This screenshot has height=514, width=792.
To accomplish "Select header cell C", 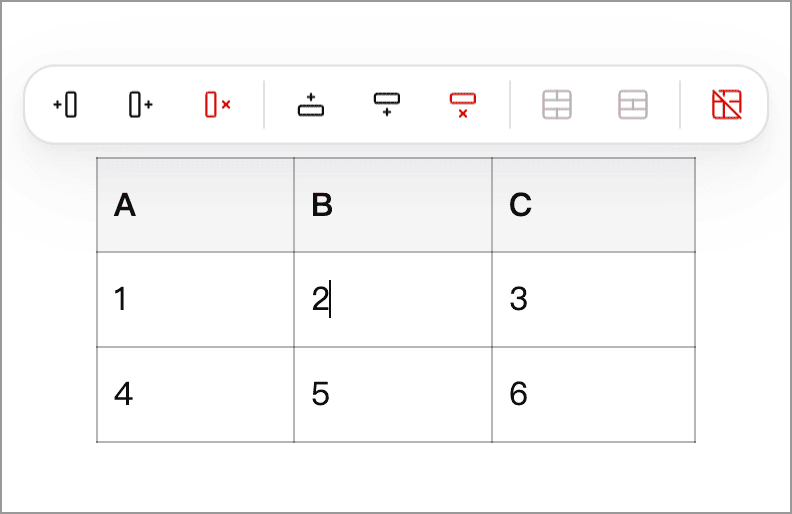I will 593,205.
